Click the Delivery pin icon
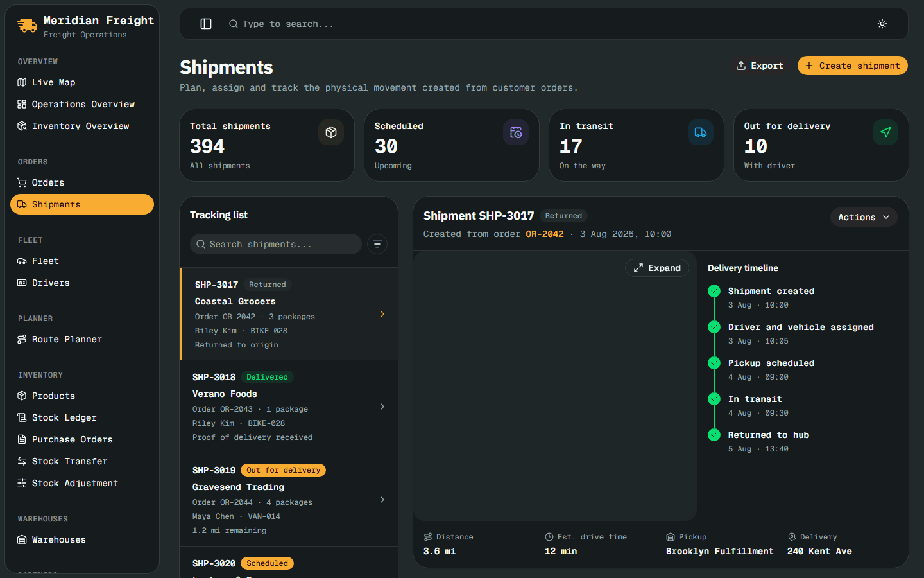The image size is (924, 578). tap(792, 537)
